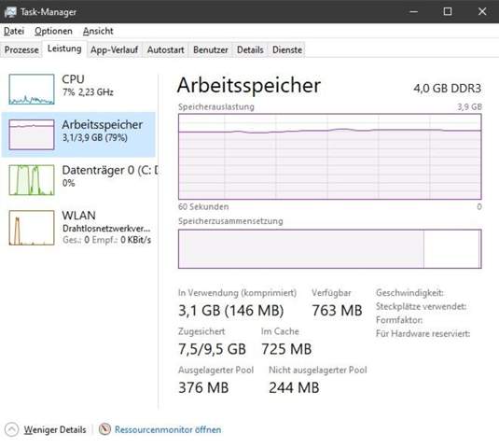This screenshot has width=499, height=448.
Task: Switch to the Benutzer tab
Action: 211,49
